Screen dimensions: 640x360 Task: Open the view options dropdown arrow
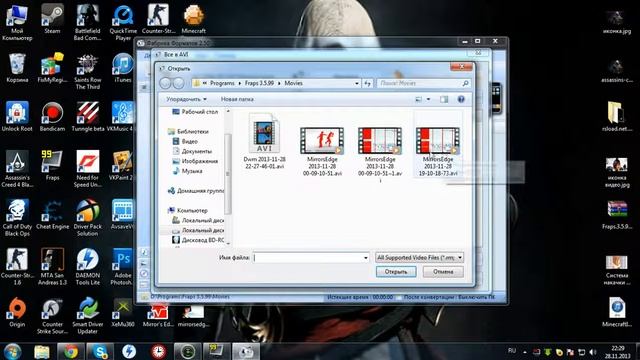pos(428,99)
